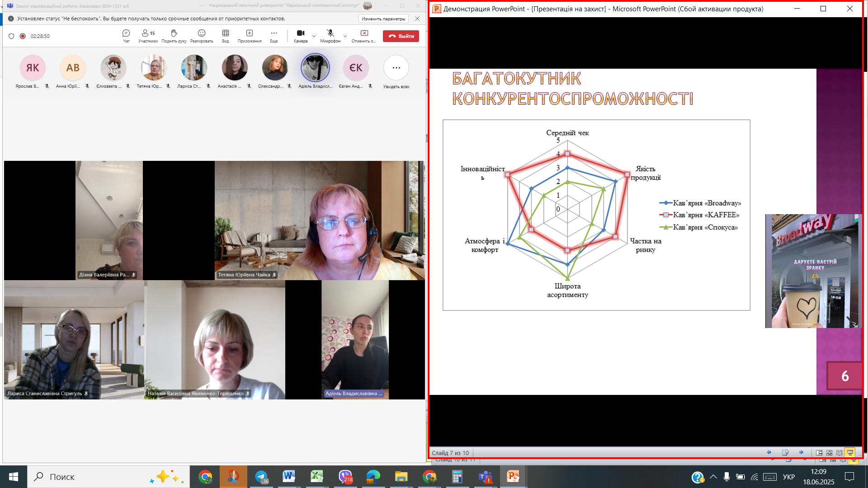Expand microphone options dropdown arrow

pos(345,36)
